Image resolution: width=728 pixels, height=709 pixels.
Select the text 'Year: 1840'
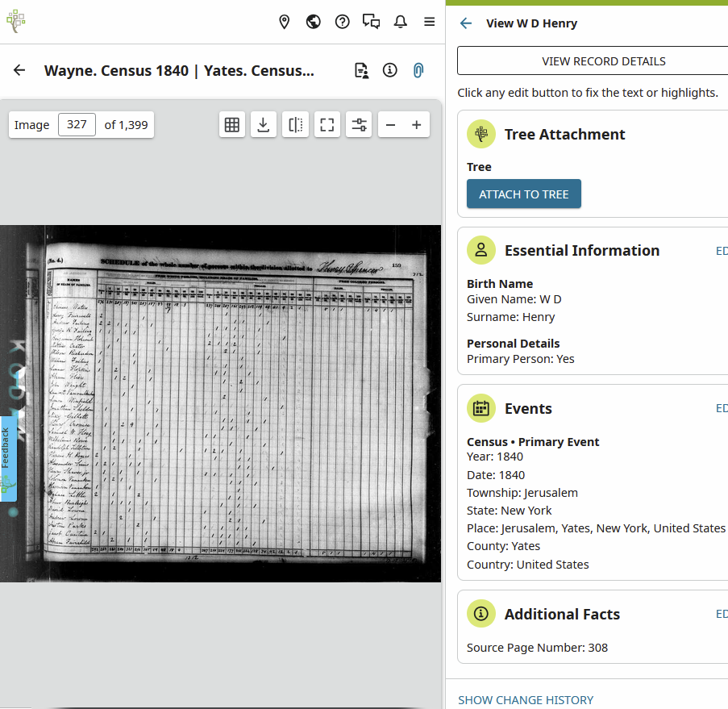coord(495,457)
